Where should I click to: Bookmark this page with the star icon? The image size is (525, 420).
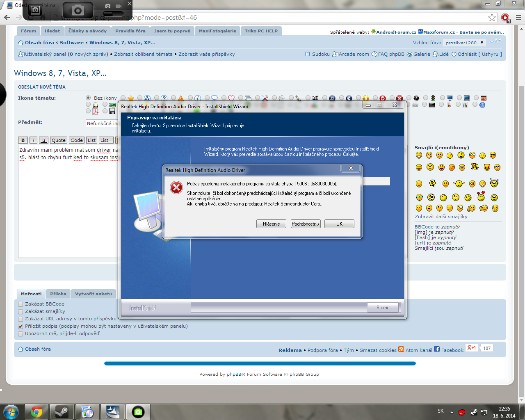click(492, 17)
